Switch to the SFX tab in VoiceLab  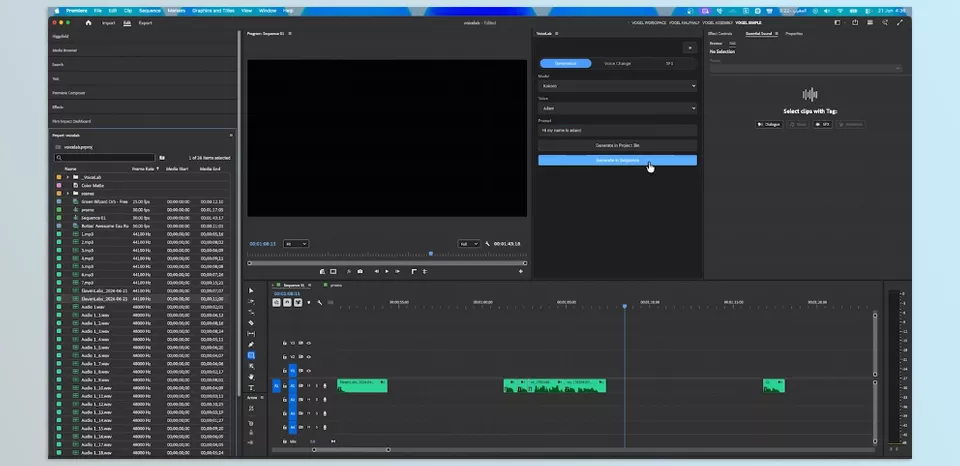click(x=669, y=64)
